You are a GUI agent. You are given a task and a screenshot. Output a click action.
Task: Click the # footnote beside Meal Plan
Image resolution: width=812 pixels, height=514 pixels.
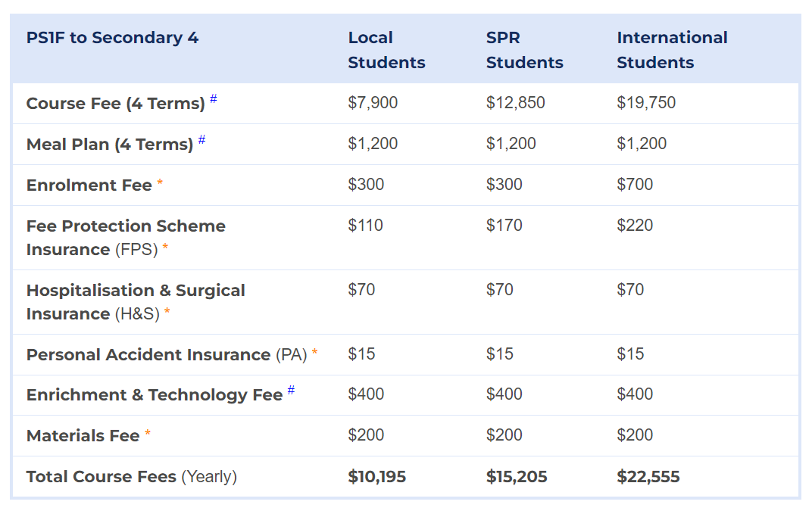click(x=202, y=139)
